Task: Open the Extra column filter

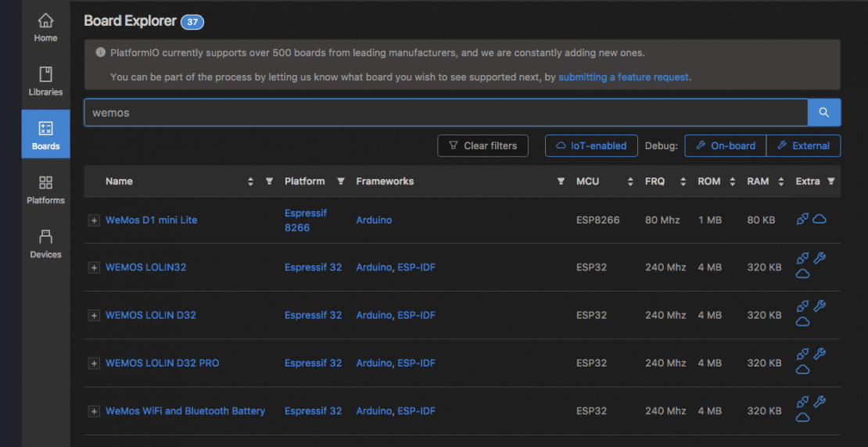Action: (x=831, y=181)
